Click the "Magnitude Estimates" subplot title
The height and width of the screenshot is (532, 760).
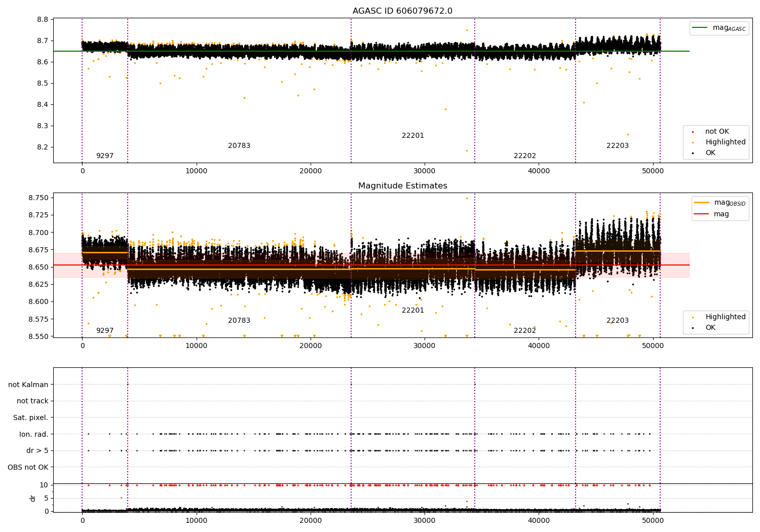pos(402,186)
